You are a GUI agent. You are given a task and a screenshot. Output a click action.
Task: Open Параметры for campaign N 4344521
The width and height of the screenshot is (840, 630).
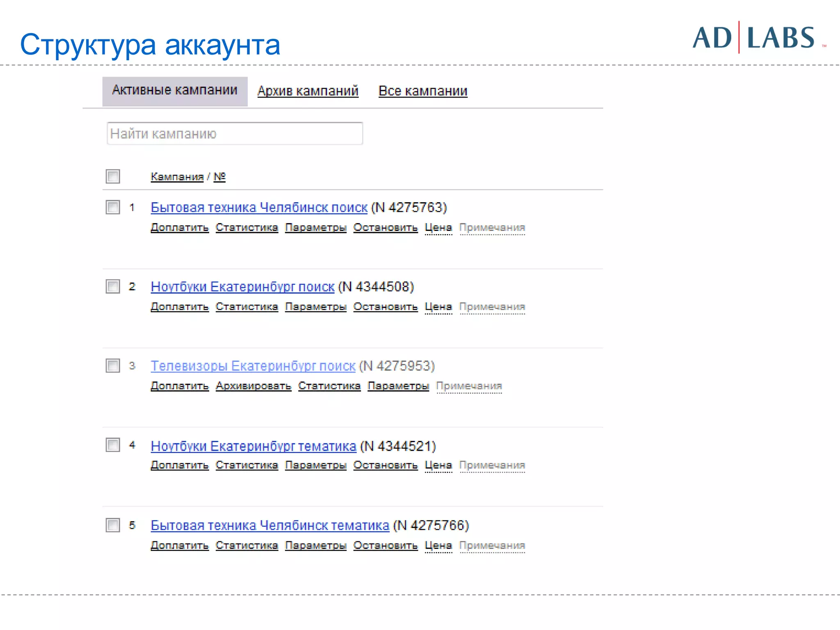316,466
